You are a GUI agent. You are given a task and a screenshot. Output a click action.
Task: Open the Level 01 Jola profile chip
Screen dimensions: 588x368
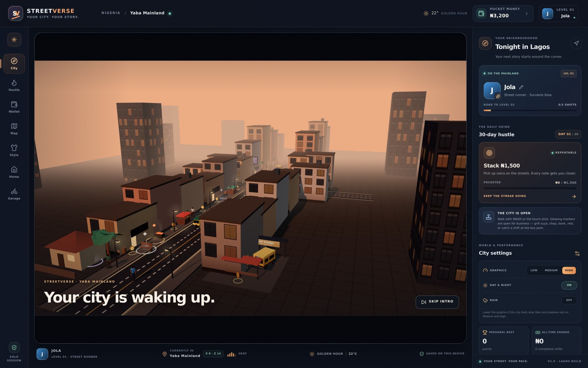(x=559, y=13)
